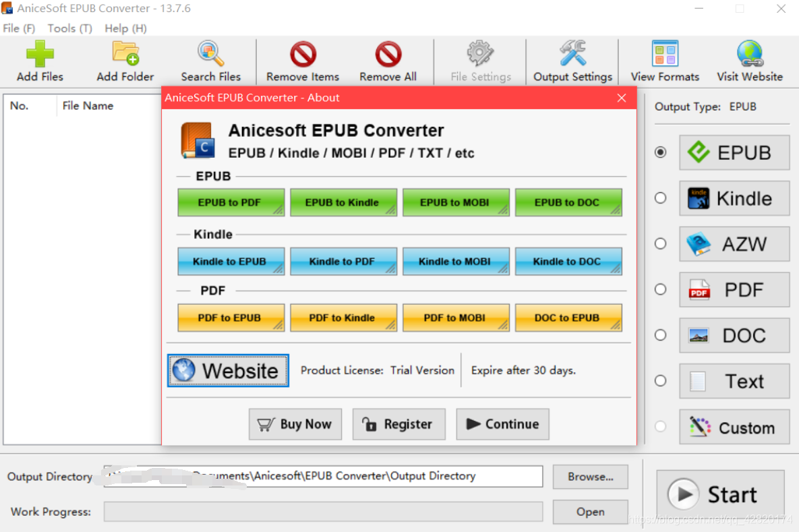Select the DOC radio button
Viewport: 799px width, 532px height.
pos(660,335)
